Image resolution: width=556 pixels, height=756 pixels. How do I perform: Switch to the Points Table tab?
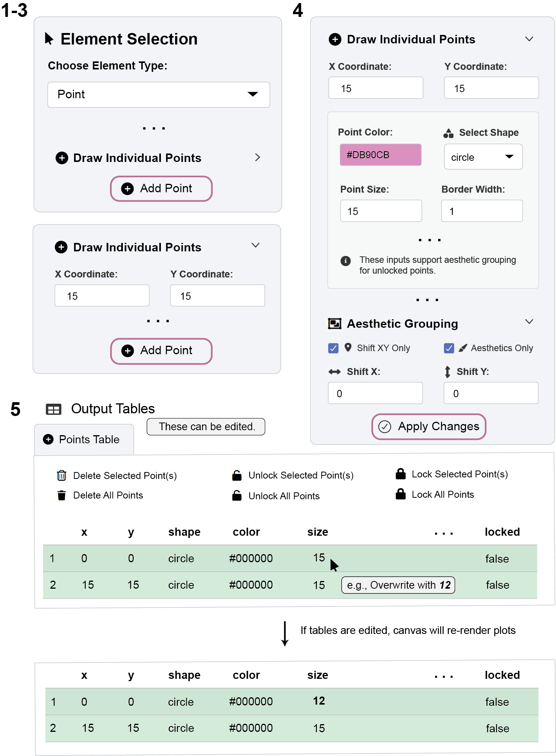tap(84, 439)
